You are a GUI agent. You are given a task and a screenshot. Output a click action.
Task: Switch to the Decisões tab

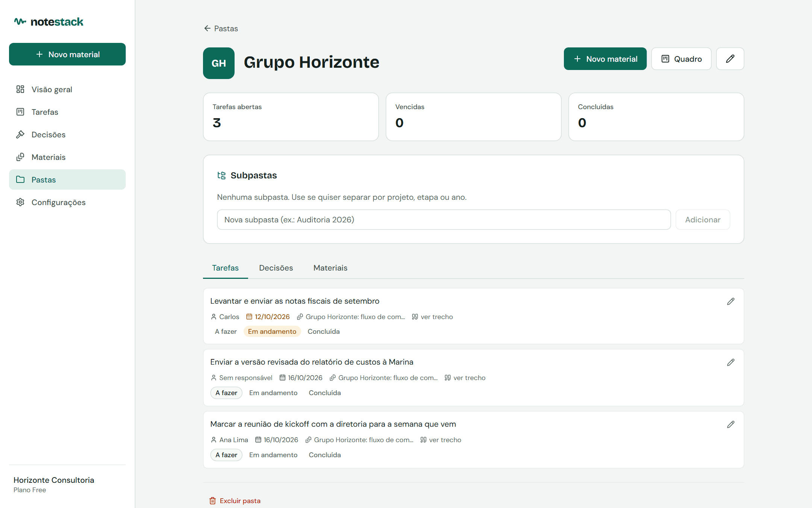(276, 268)
